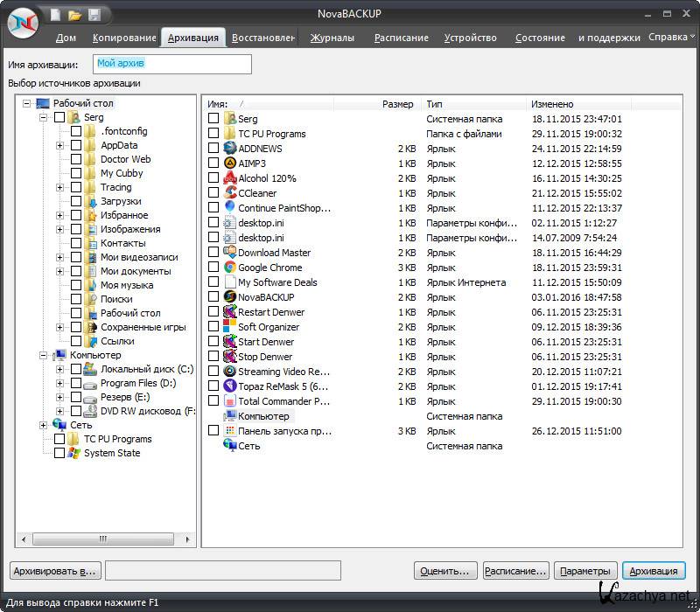The height and width of the screenshot is (612, 700).
Task: Click the save floppy disk icon
Action: coord(94,15)
